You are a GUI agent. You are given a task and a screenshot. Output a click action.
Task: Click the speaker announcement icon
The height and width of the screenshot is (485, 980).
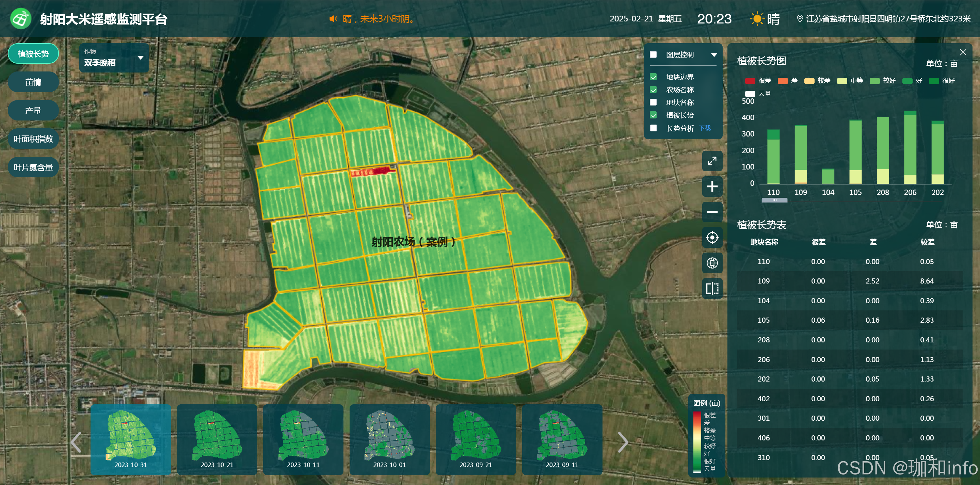(x=333, y=19)
